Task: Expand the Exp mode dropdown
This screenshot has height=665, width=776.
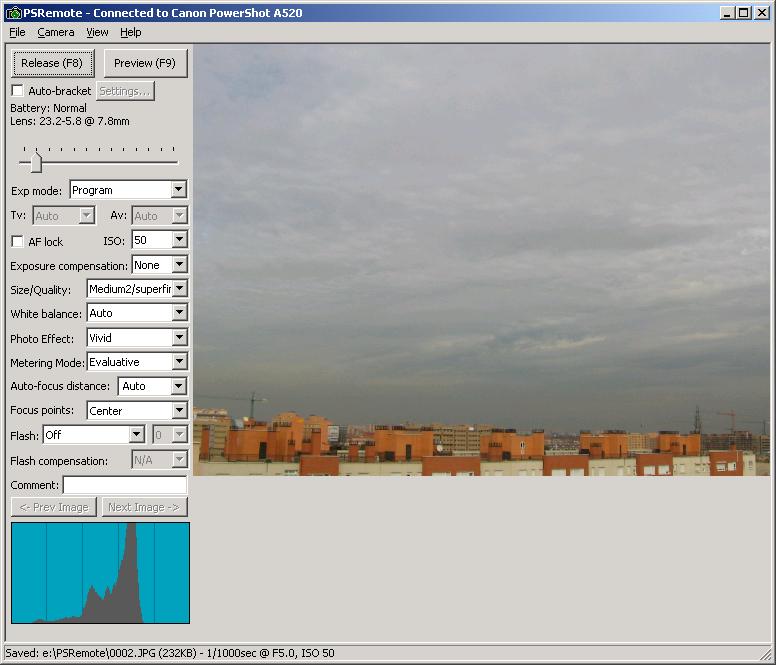Action: (x=179, y=190)
